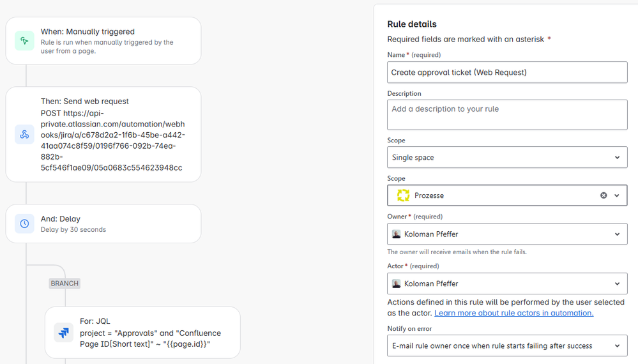Open the Prozesse space dropdown chevron
Screen dimensions: 638x364
617,195
